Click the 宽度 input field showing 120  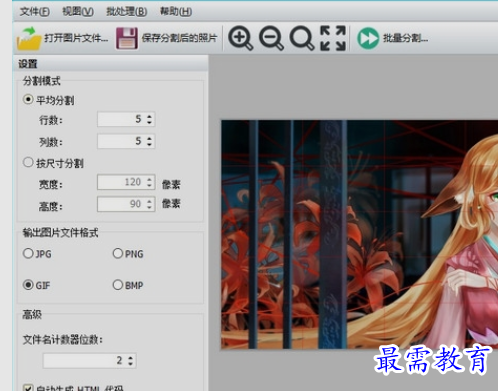click(126, 182)
